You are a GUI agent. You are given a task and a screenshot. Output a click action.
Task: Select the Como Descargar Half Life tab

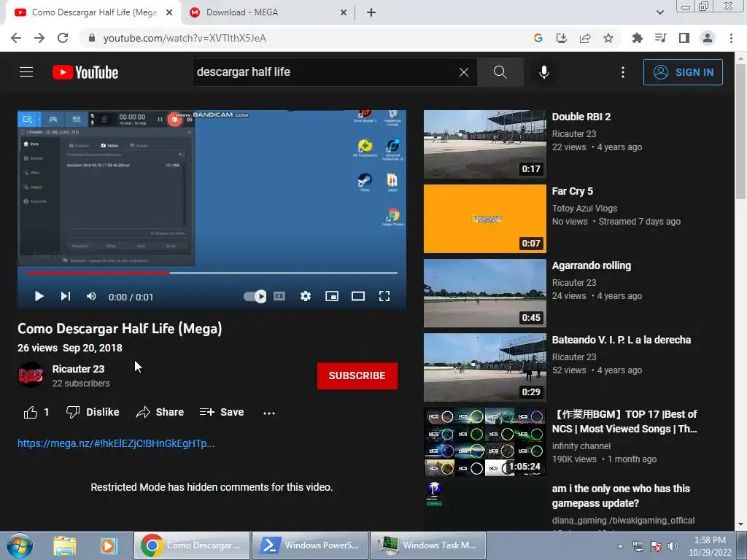click(x=93, y=12)
